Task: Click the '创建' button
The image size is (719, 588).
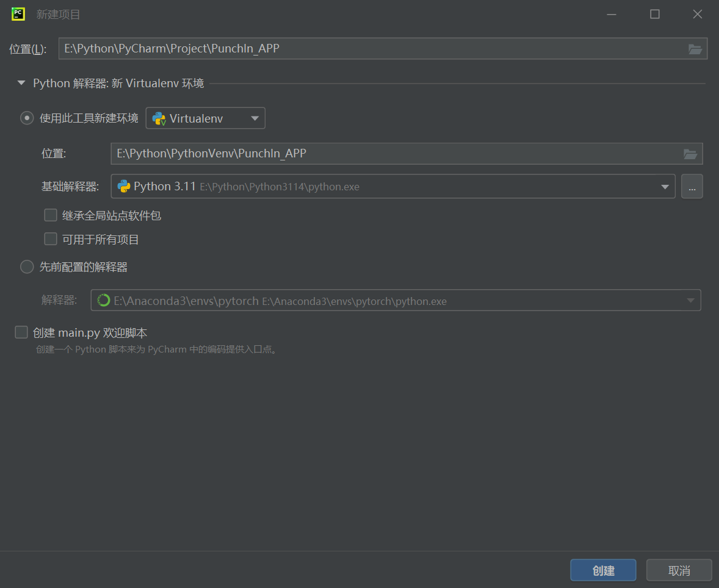Action: point(603,570)
